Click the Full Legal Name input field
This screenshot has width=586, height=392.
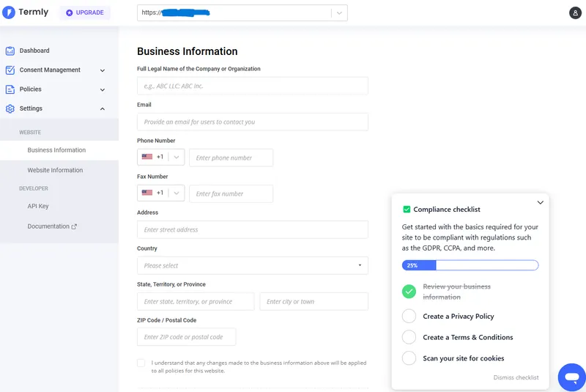point(253,86)
